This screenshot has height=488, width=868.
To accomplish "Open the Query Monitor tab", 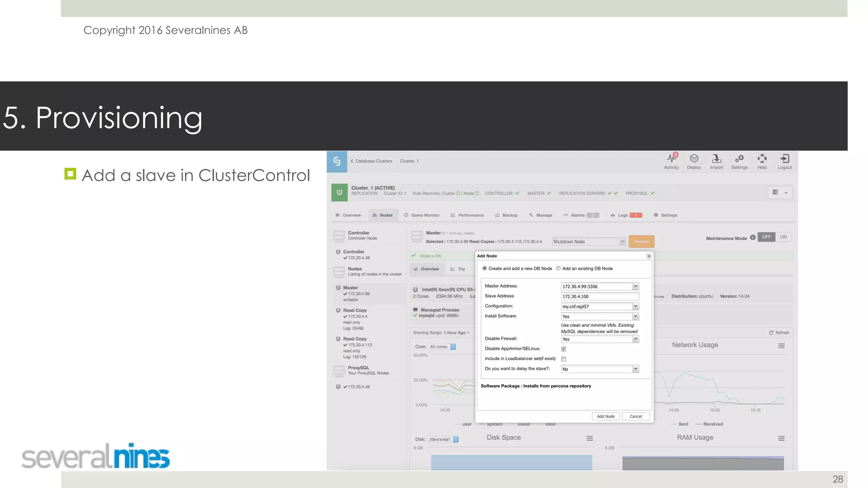I will [x=422, y=215].
